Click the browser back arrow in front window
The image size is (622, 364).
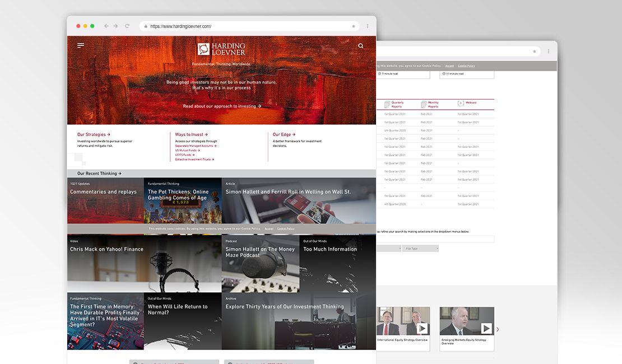click(106, 26)
